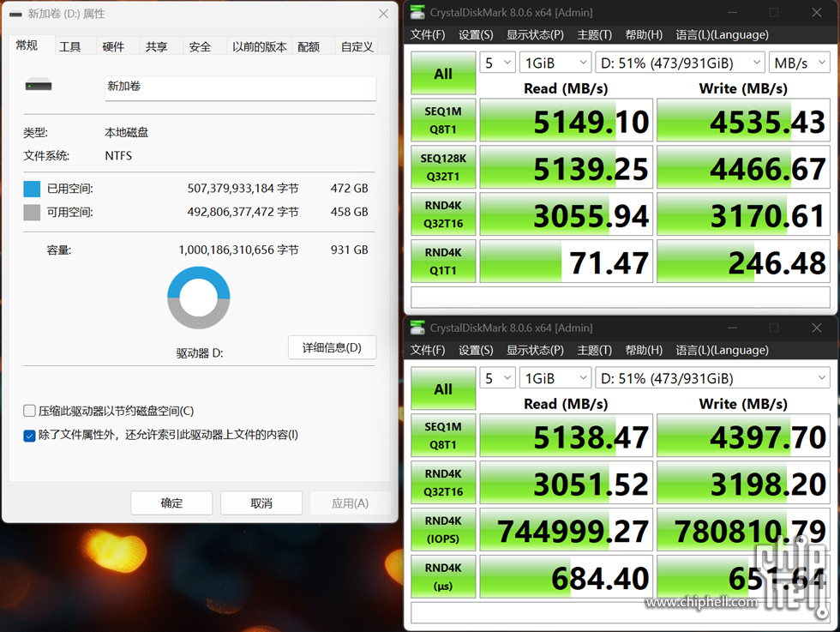Open 语言(L) menu in the upper CrystalDiskMark window

click(x=722, y=35)
